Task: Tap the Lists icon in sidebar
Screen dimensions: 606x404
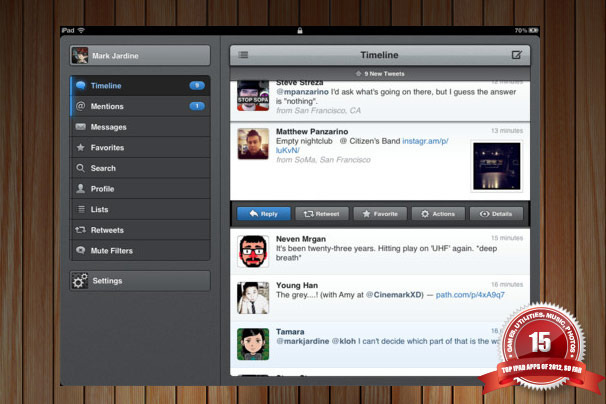Action: 81,209
